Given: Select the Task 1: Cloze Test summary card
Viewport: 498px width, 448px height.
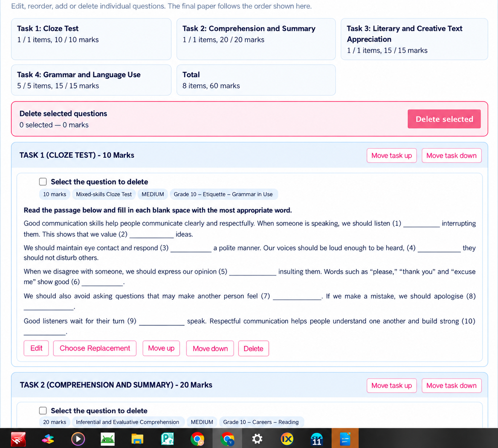Looking at the screenshot, I should click(x=91, y=39).
